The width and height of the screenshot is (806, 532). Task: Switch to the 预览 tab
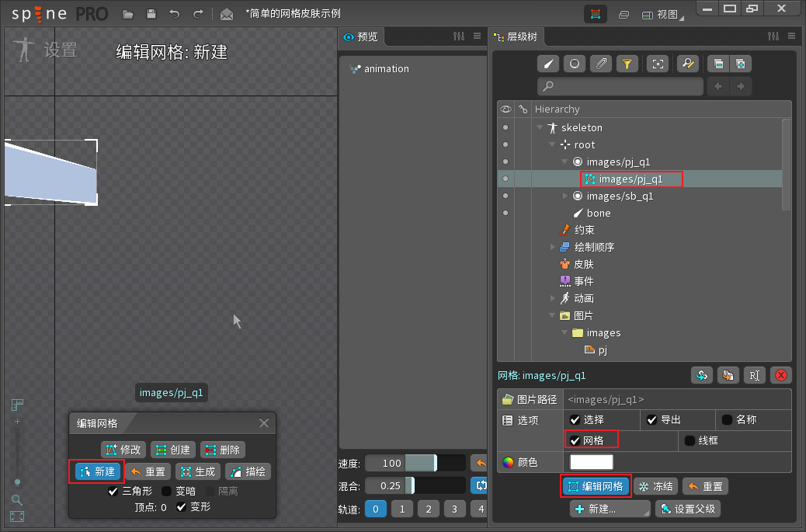click(361, 37)
